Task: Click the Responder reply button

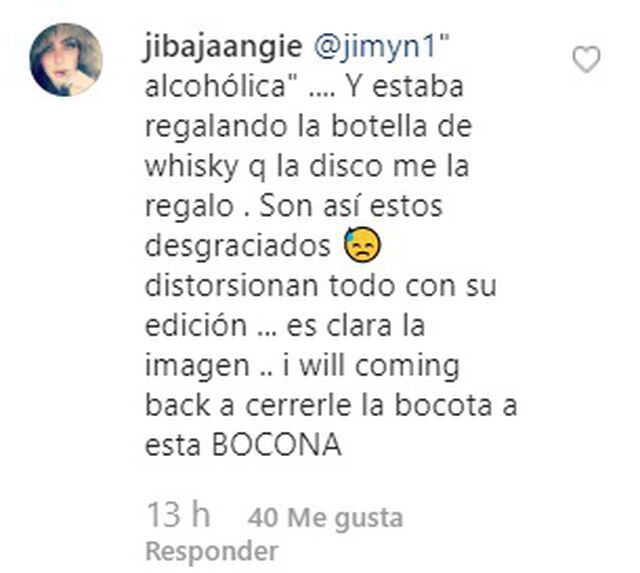Action: (212, 552)
